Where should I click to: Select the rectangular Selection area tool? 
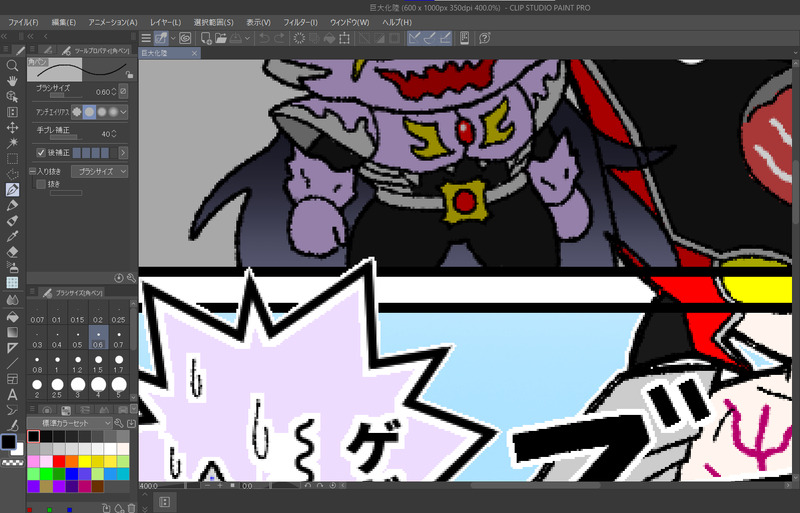tap(12, 159)
